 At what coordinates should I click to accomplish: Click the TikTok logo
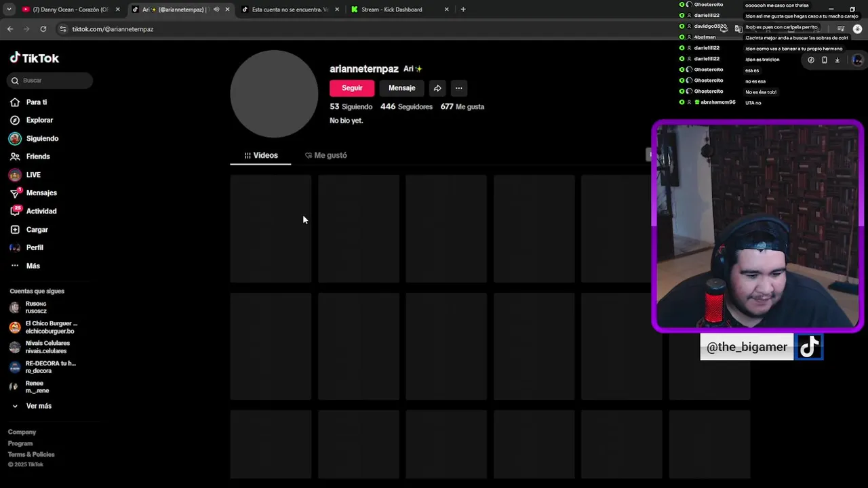point(35,58)
